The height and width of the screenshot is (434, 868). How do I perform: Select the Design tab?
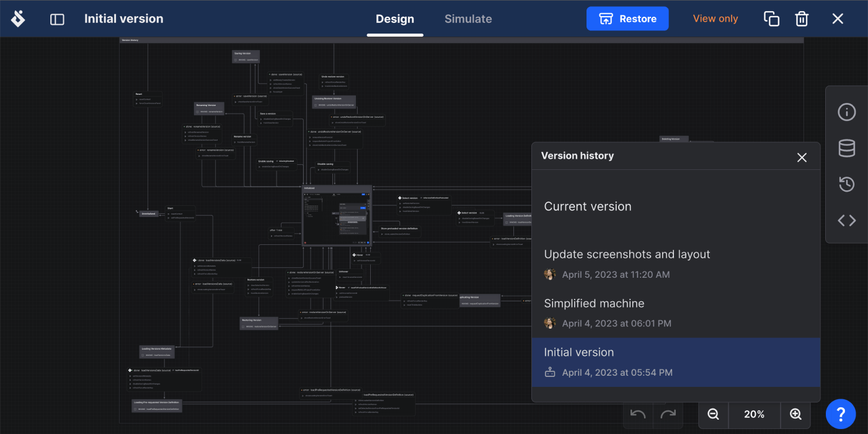tap(395, 19)
